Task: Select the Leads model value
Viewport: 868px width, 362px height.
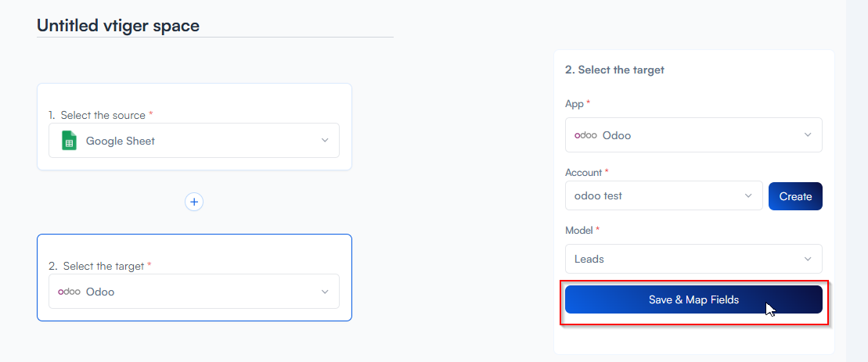Action: pos(589,259)
